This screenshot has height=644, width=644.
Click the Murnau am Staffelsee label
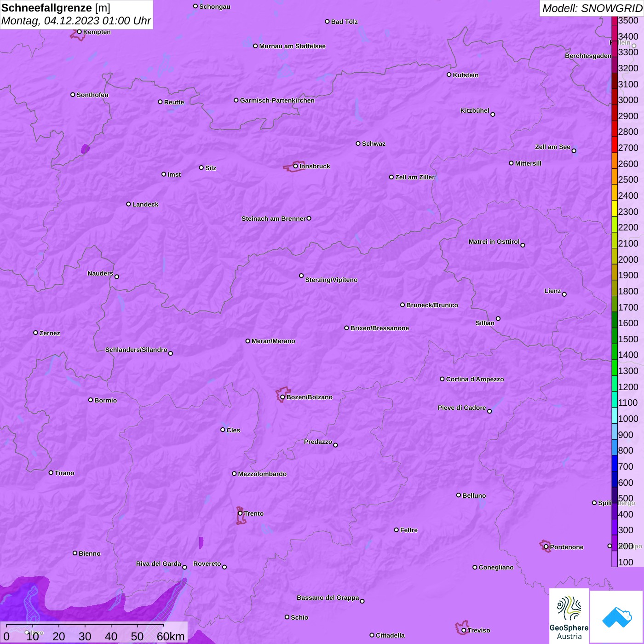(292, 46)
